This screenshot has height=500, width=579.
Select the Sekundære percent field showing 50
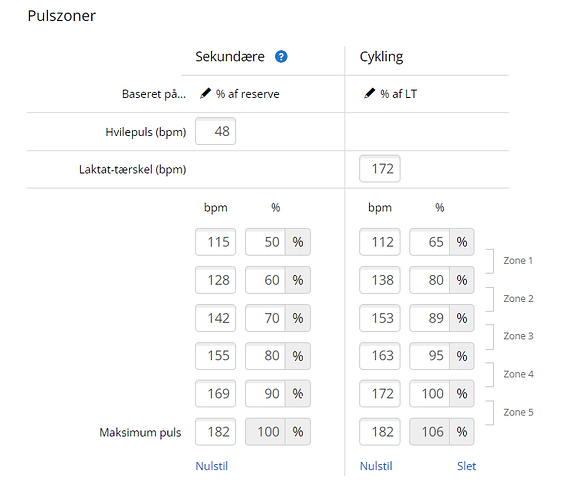pos(265,242)
